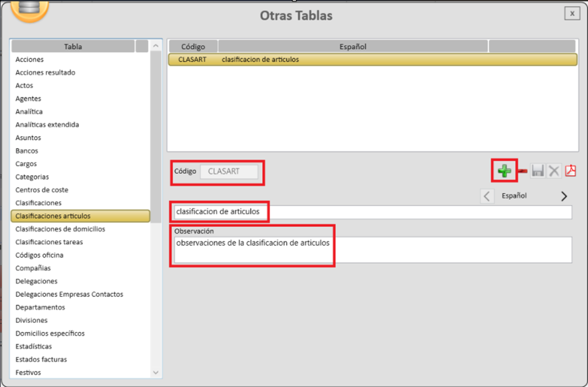Select Bancos in the table list
Screen dimensions: 588x387
(x=27, y=151)
